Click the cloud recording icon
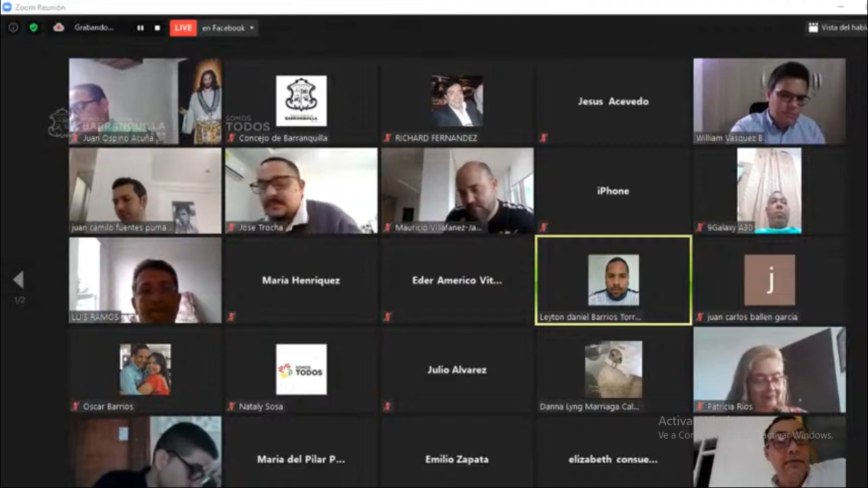868x488 pixels. [x=59, y=28]
